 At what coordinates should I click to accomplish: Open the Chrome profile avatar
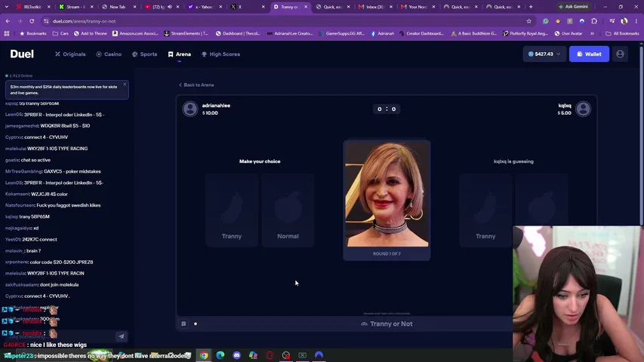point(624,21)
